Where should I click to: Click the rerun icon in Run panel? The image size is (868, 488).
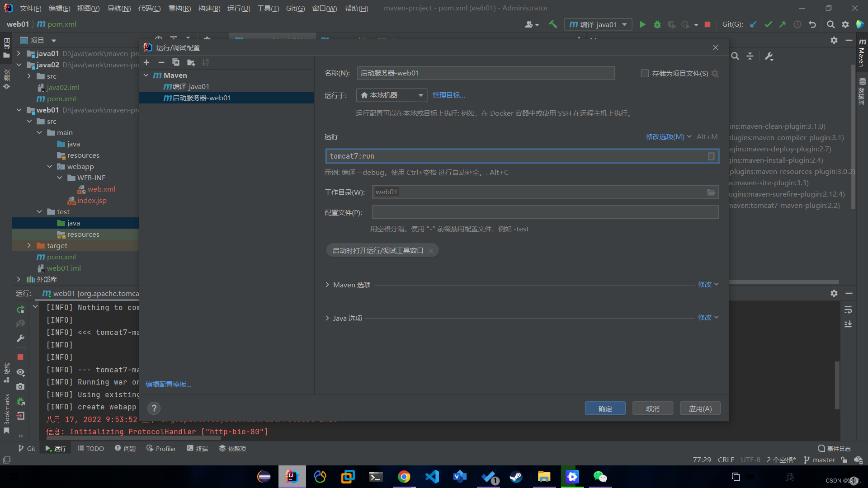[x=20, y=310]
